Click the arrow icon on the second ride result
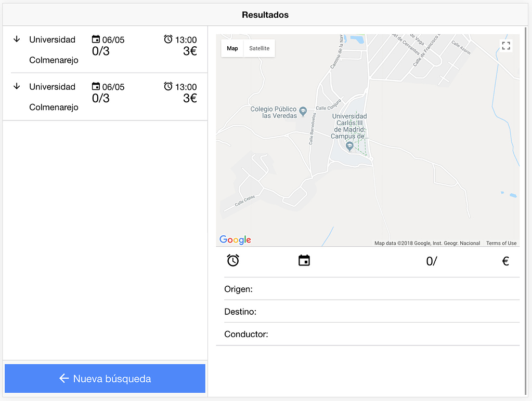Image resolution: width=532 pixels, height=401 pixels. click(17, 86)
